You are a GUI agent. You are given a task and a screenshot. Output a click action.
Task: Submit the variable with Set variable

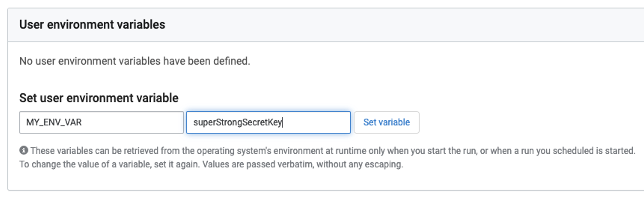coord(386,122)
